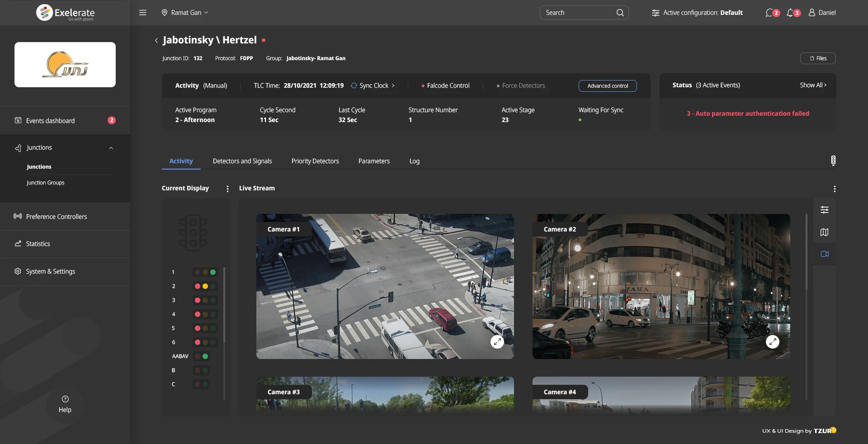Open the Log tab
This screenshot has height=444, width=868.
[415, 161]
